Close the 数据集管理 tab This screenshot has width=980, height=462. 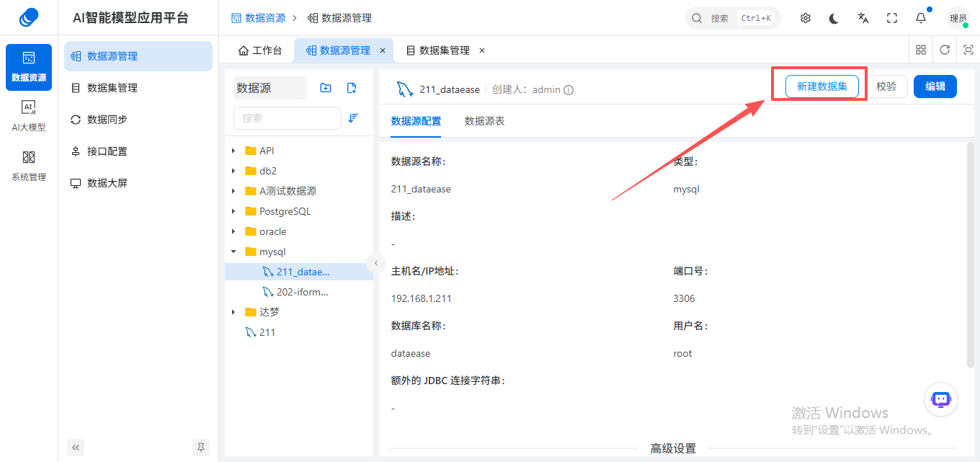pos(482,50)
